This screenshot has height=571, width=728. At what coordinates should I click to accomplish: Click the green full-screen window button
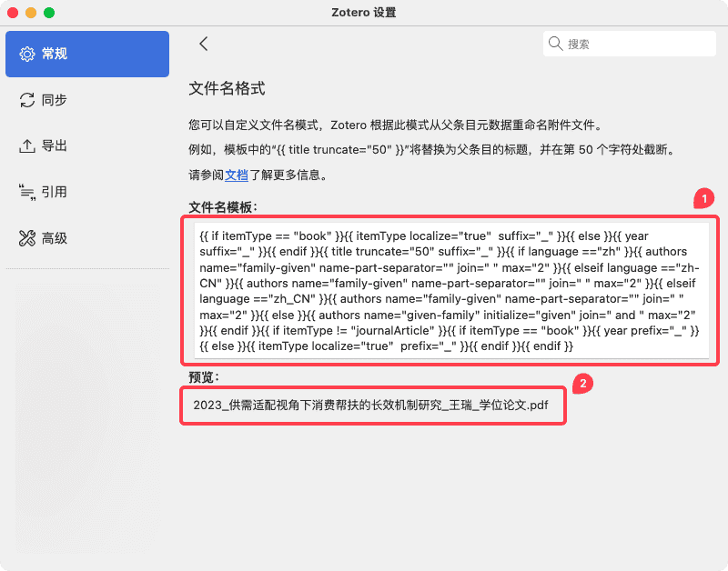point(47,12)
